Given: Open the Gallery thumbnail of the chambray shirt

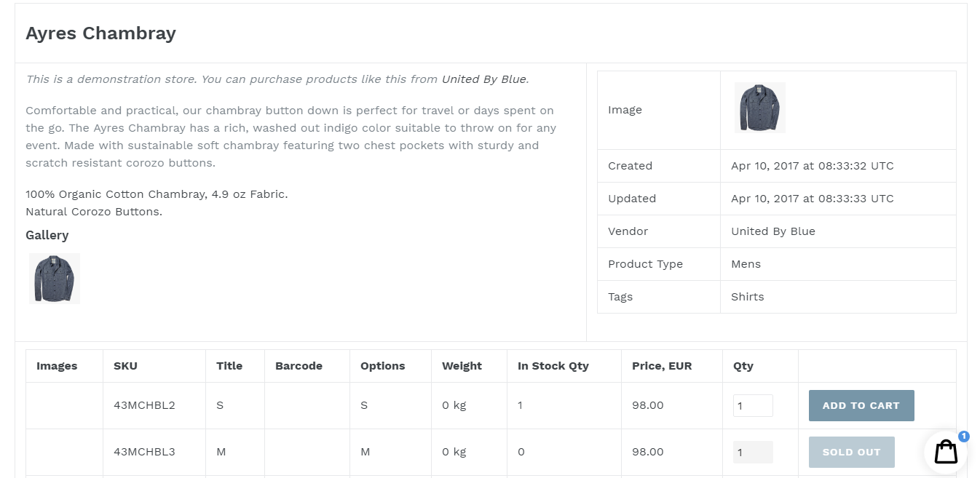Looking at the screenshot, I should (x=54, y=278).
